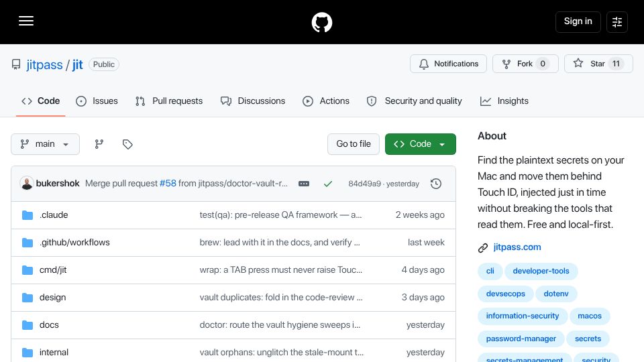644x362 pixels.
Task: Click the devsecops topic tag
Action: [506, 294]
